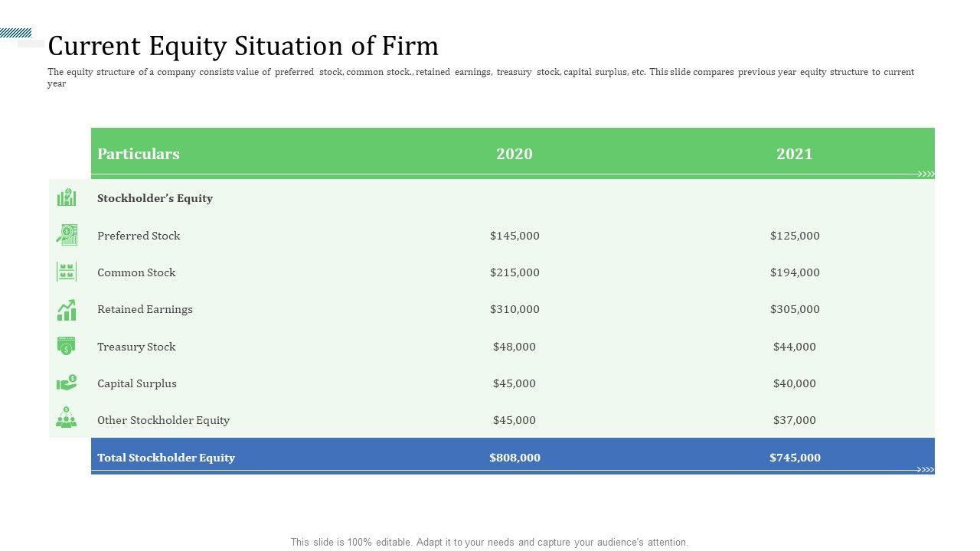The image size is (980, 551).
Task: Click the chevron arrows ending the blue total row
Action: tap(926, 470)
